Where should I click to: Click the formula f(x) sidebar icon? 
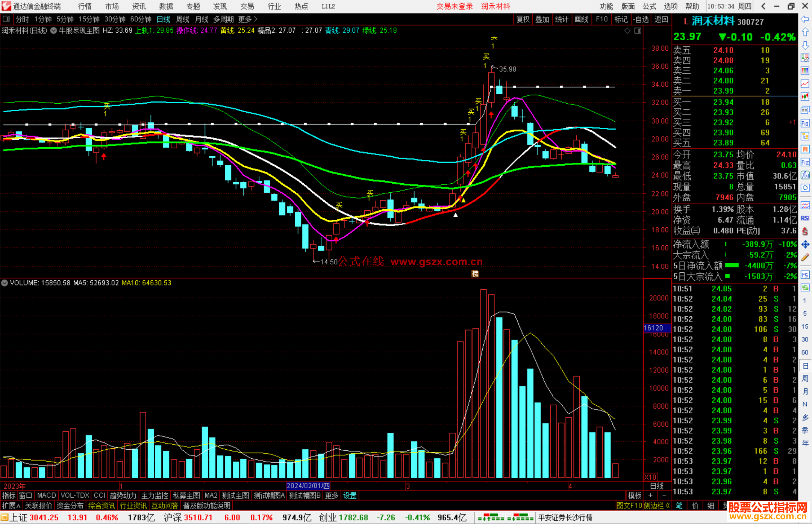click(x=805, y=175)
